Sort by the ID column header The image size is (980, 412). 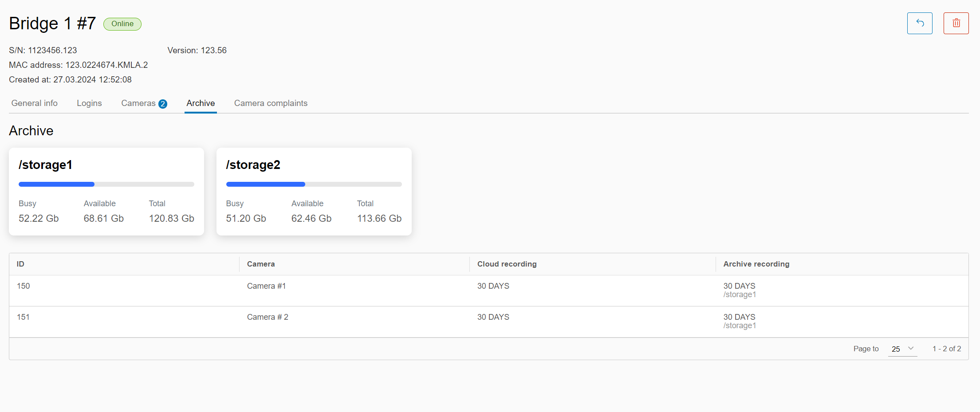click(20, 264)
